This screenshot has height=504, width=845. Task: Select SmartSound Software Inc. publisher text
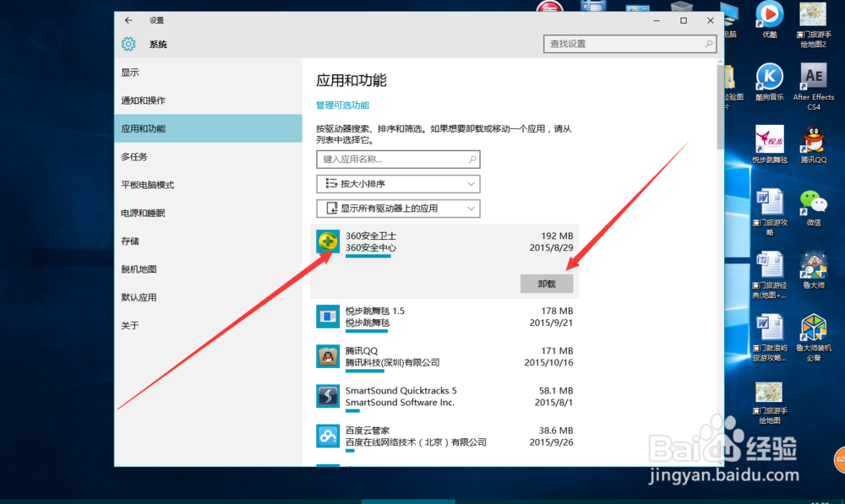(400, 402)
